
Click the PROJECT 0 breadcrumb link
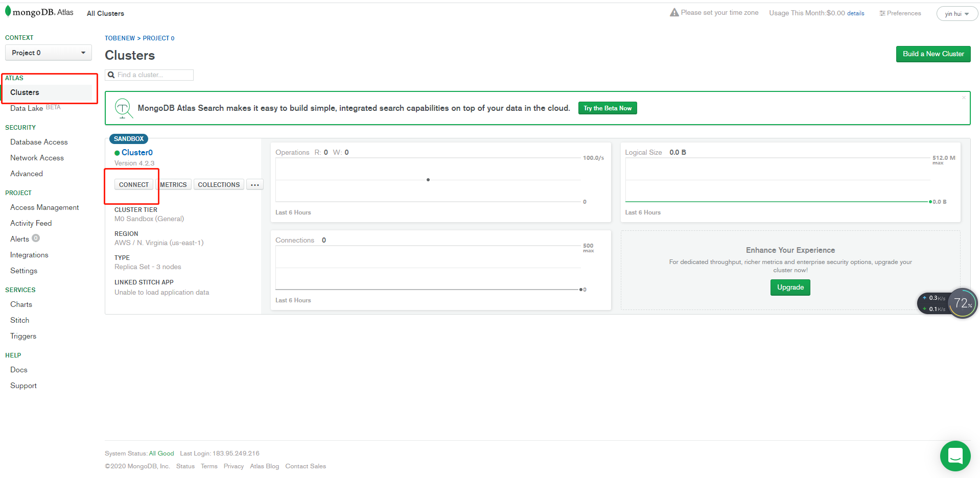pos(158,38)
